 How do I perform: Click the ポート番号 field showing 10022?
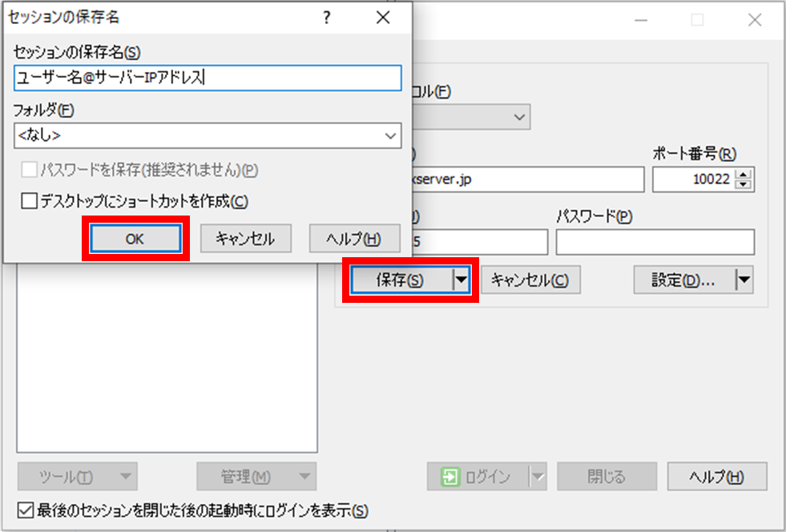click(x=713, y=179)
